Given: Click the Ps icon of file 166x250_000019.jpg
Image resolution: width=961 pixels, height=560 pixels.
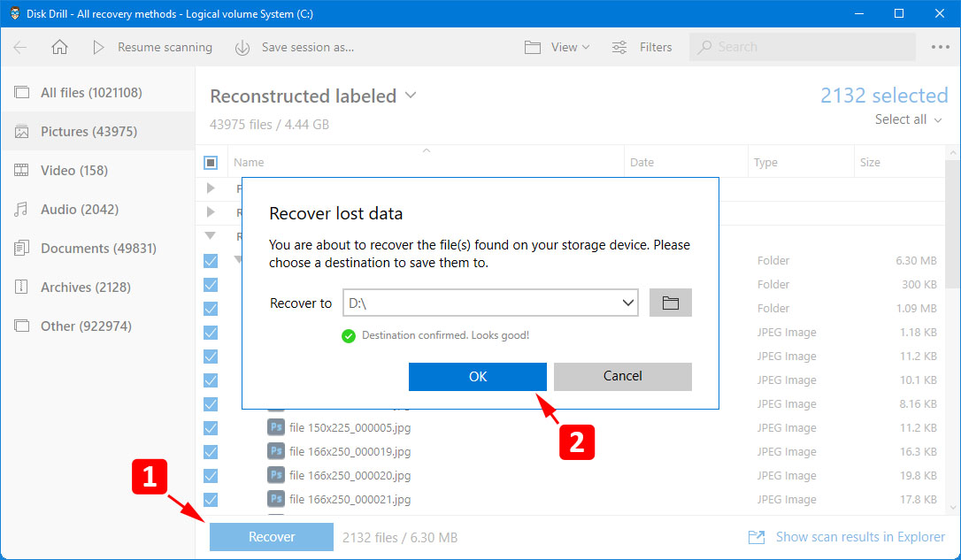Looking at the screenshot, I should pos(276,451).
